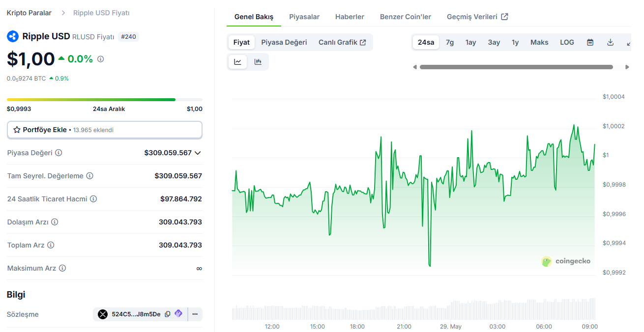
Task: Open more options (three dots) for contract
Action: tap(195, 314)
